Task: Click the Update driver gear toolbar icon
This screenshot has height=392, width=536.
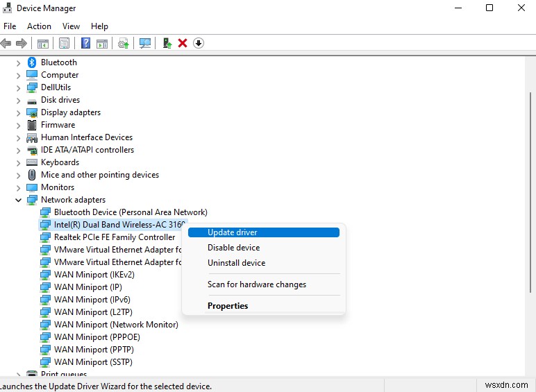Action: [x=124, y=44]
